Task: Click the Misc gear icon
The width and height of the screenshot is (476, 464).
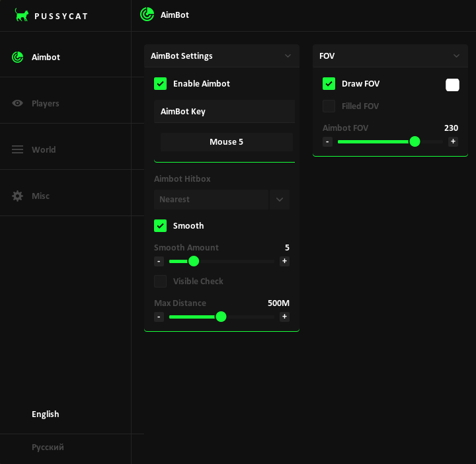Action: point(18,196)
